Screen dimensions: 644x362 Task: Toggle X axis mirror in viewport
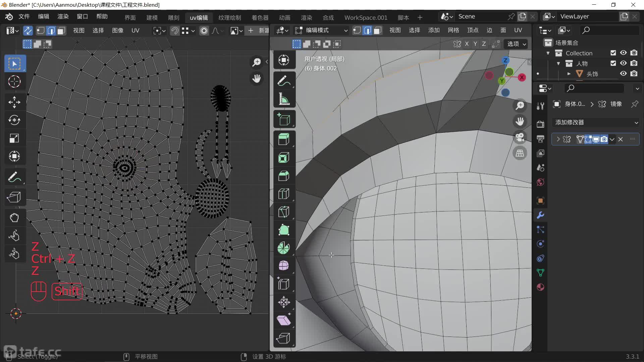(467, 44)
